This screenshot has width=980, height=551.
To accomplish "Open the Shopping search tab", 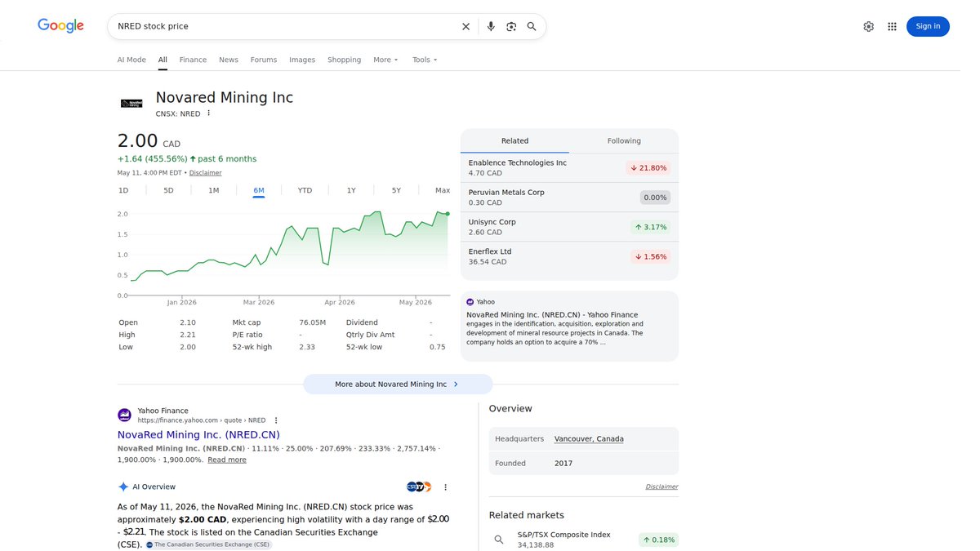I will pos(345,60).
